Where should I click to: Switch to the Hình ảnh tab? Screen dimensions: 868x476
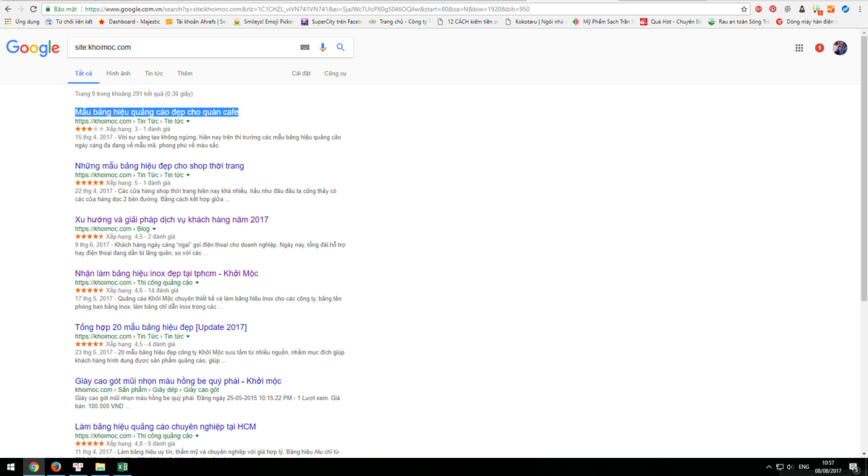(118, 74)
